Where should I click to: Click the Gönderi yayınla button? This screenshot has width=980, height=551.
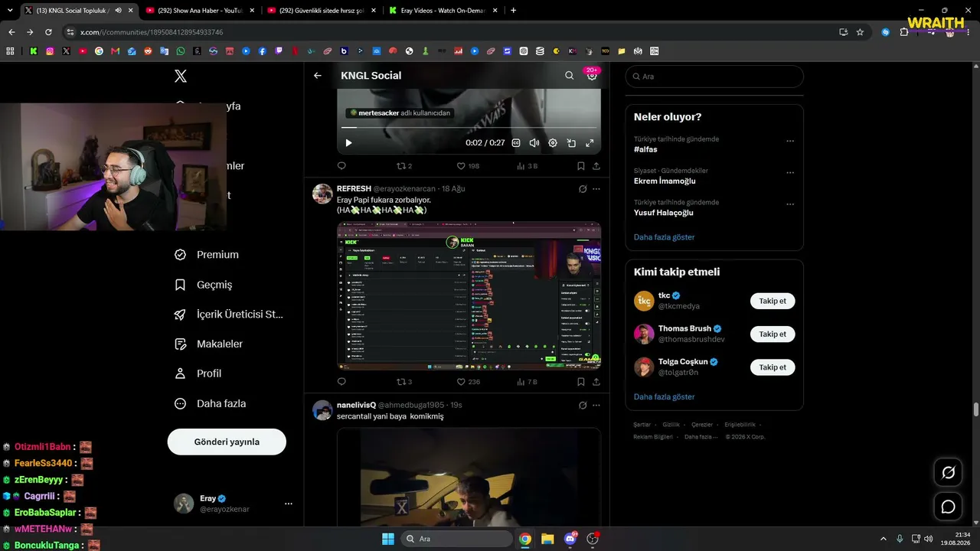[x=227, y=442]
